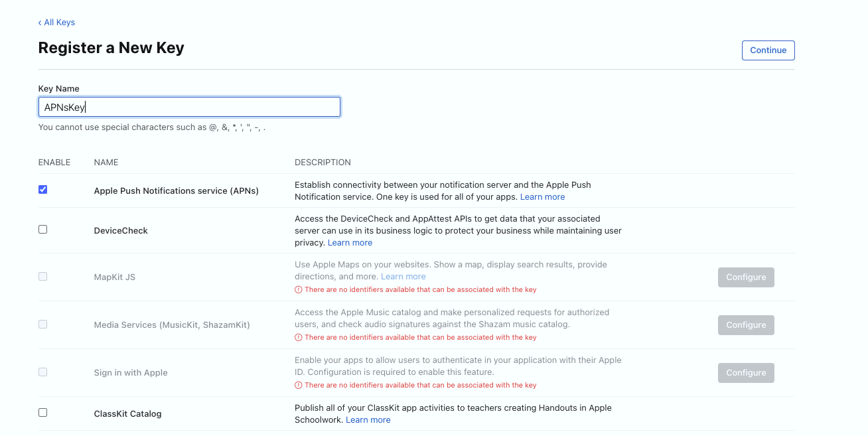Toggle the MapKit JS checkbox
Image resolution: width=868 pixels, height=436 pixels.
[43, 276]
